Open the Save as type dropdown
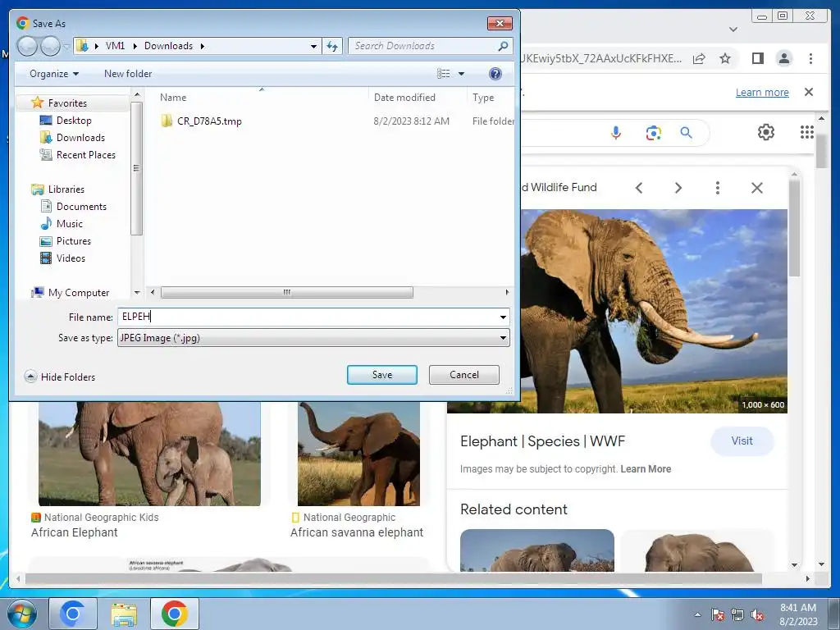This screenshot has height=630, width=840. (313, 337)
